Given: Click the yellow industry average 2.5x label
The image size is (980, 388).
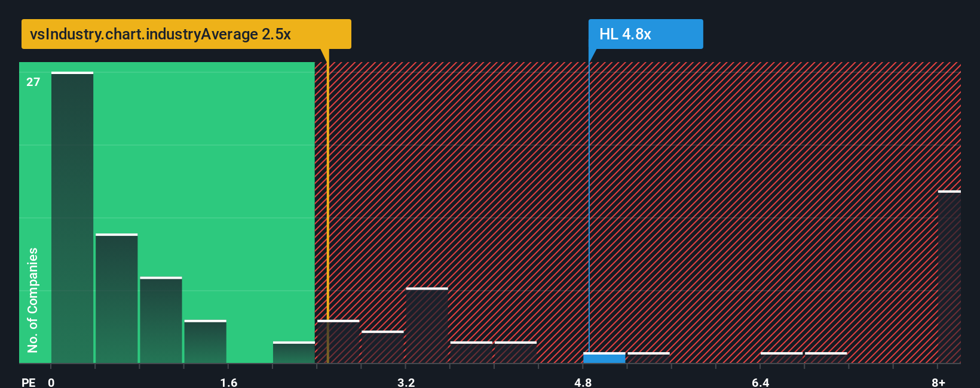Looking at the screenshot, I should (x=186, y=34).
